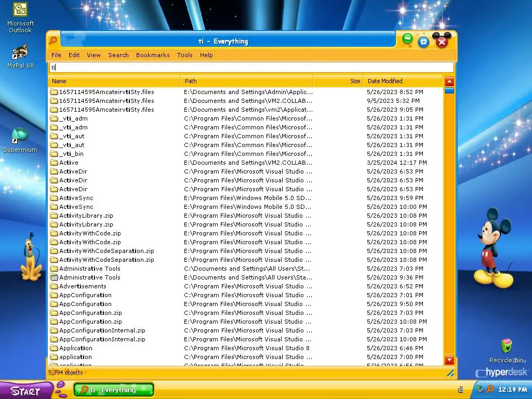Click date cell '5/26/2023 10:00 PM'

point(396,207)
